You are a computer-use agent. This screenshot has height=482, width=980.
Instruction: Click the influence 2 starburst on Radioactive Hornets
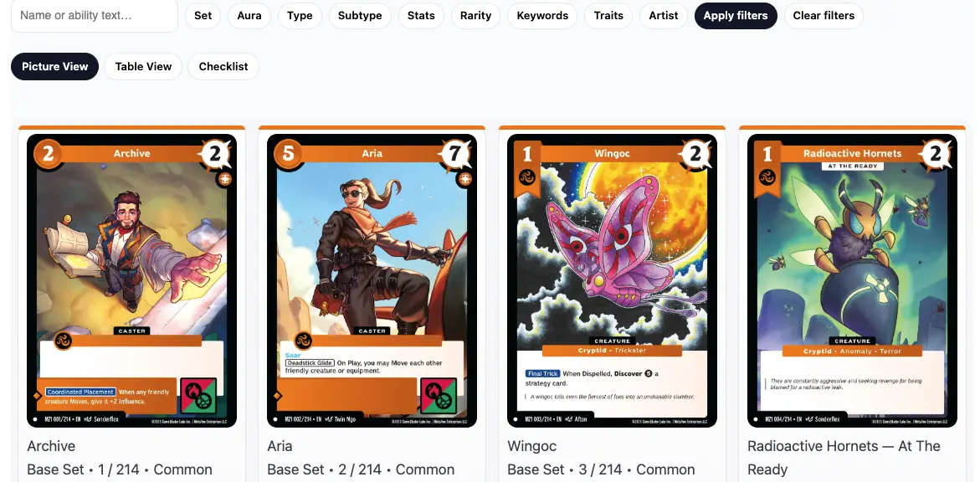(x=935, y=154)
